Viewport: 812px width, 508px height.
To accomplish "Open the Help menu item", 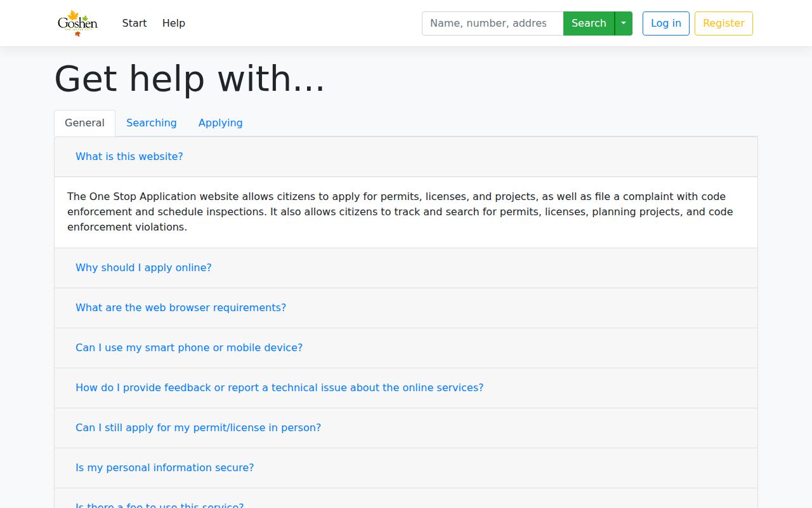I will coord(174,23).
